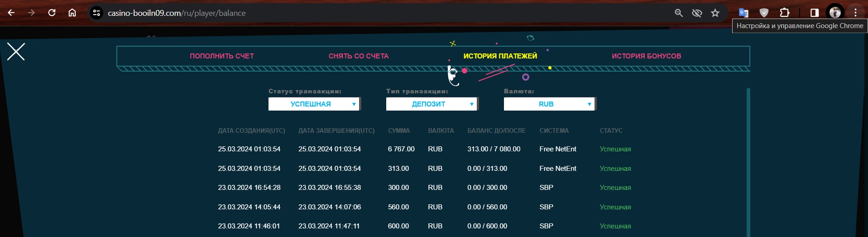Click Успешная status in the 6 767.00 row
Viewport: 868px width, 237px height.
tap(615, 149)
